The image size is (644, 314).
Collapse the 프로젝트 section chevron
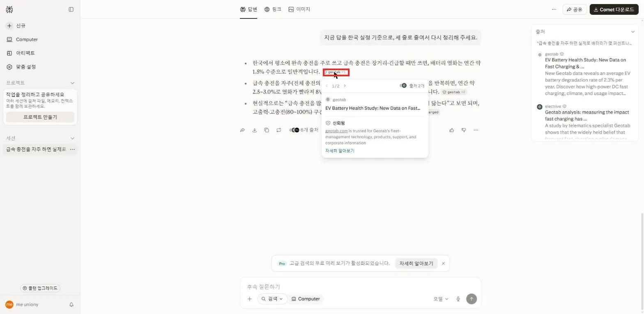point(72,83)
